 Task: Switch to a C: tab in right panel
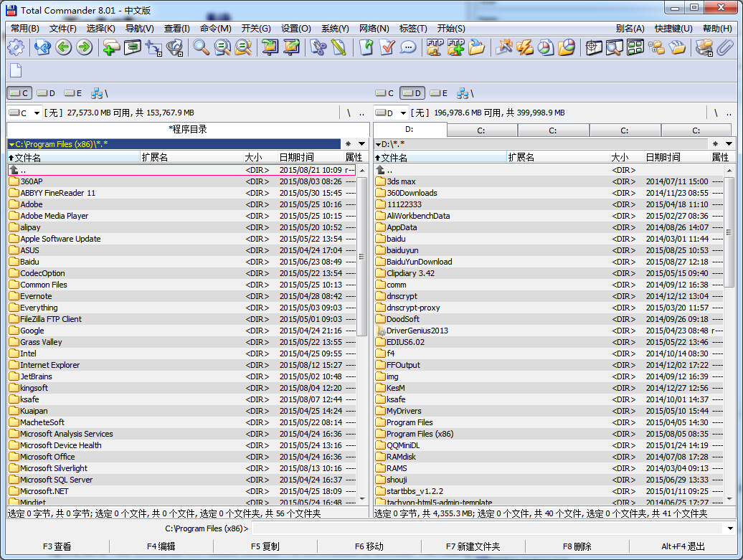coord(482,130)
